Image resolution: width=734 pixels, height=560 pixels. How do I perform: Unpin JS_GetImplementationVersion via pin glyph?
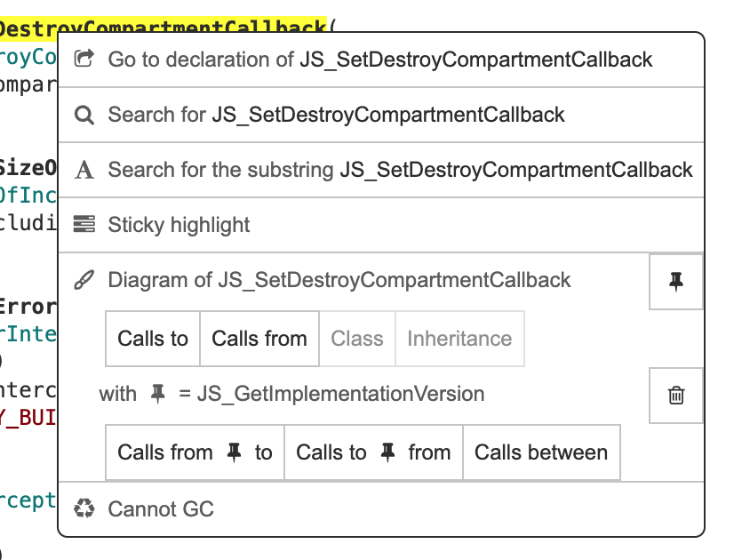[x=156, y=394]
